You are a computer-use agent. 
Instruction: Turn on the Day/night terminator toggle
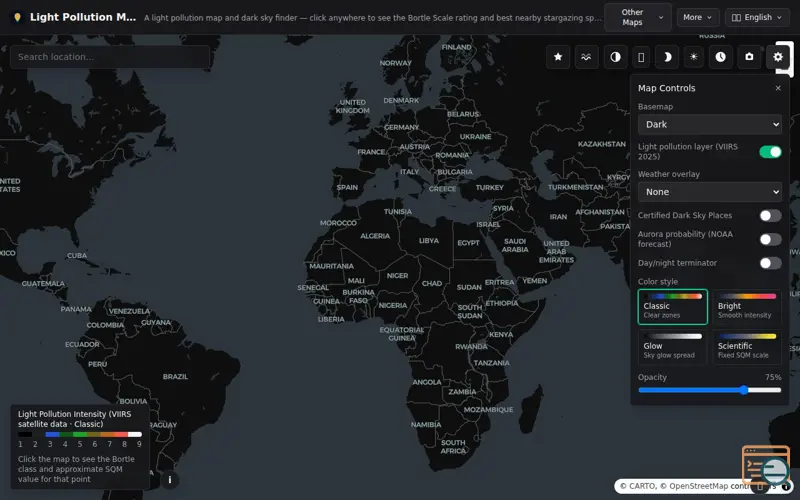770,263
